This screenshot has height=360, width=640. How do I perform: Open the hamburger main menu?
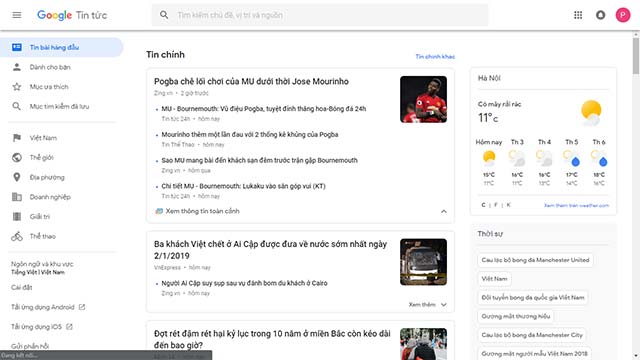point(17,15)
